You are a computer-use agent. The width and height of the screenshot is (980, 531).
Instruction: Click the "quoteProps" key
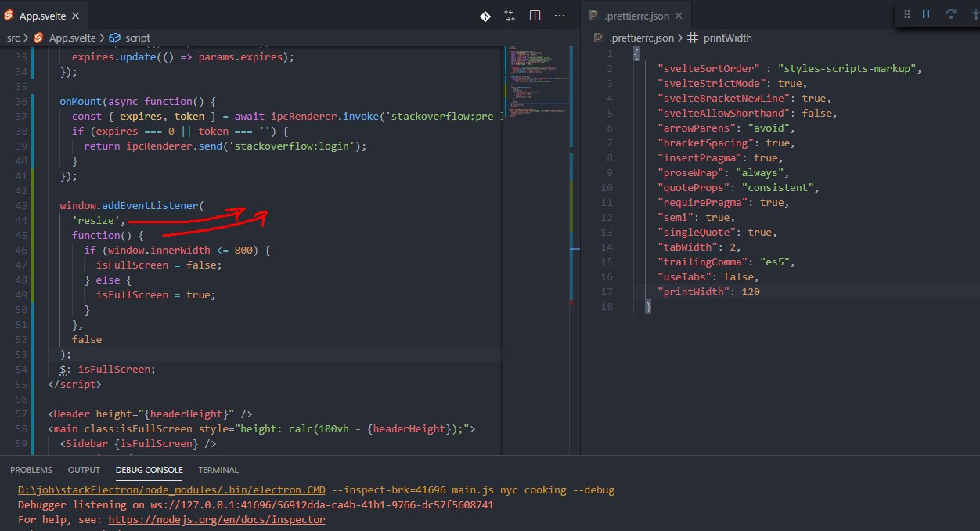(697, 188)
